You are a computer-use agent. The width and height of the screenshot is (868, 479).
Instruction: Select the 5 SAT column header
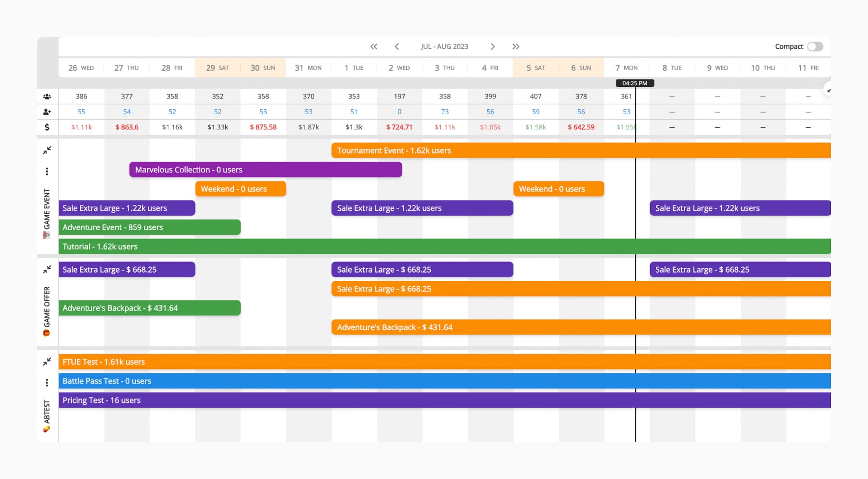(x=535, y=67)
